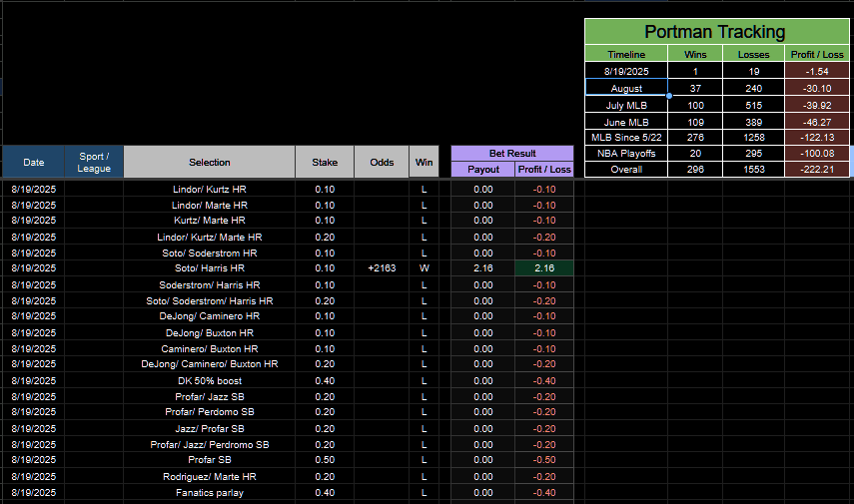This screenshot has width=854, height=504.
Task: Select the Portman Tracking title cell
Action: pyautogui.click(x=717, y=32)
